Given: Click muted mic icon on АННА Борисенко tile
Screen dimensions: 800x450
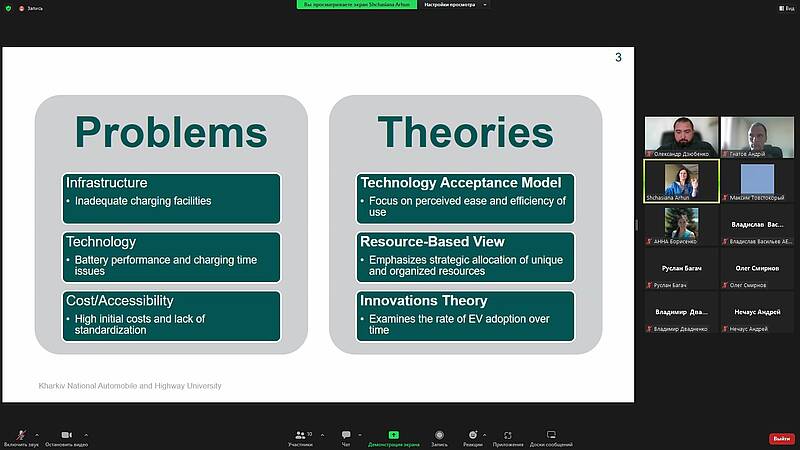Looking at the screenshot, I should 649,241.
